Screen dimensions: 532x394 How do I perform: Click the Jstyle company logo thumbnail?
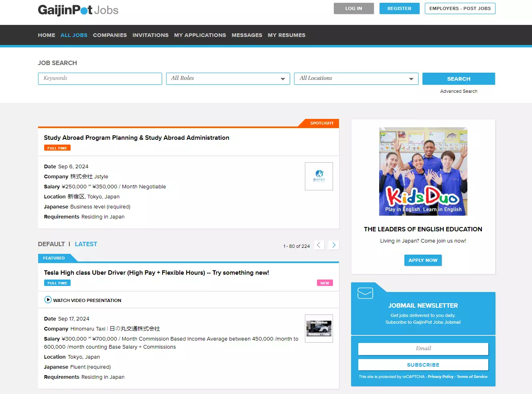[319, 176]
